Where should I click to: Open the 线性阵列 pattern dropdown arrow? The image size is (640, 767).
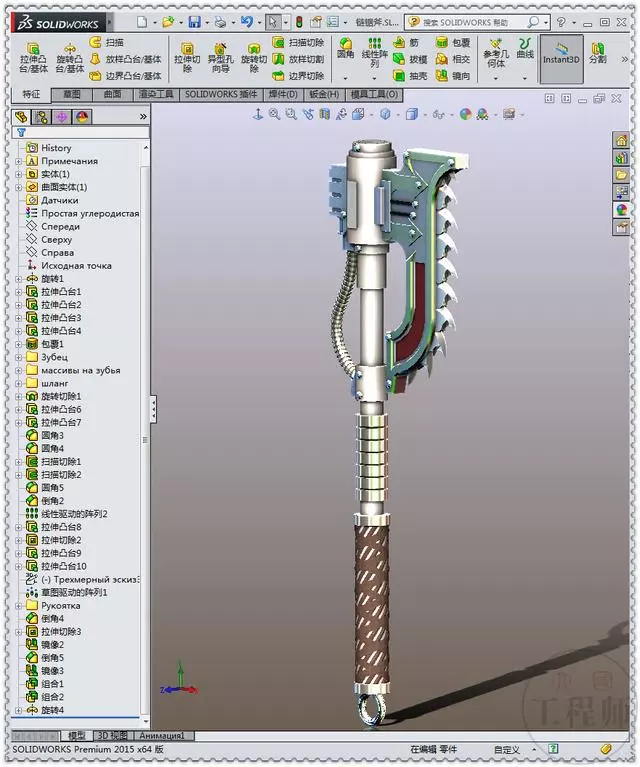(x=374, y=78)
